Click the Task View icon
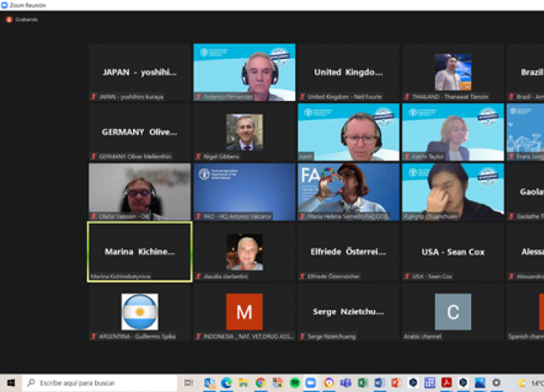The width and height of the screenshot is (544, 392). pos(189,383)
